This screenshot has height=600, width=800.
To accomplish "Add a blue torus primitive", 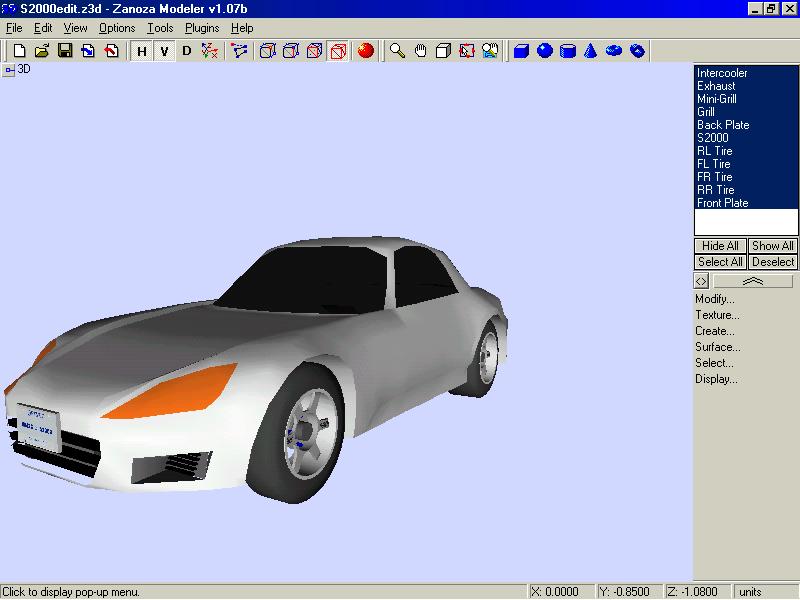I will [x=614, y=51].
